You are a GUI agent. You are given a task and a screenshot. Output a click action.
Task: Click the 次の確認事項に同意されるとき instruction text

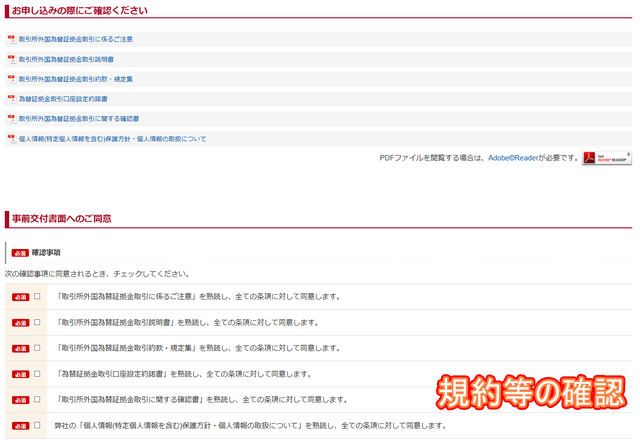pyautogui.click(x=97, y=274)
